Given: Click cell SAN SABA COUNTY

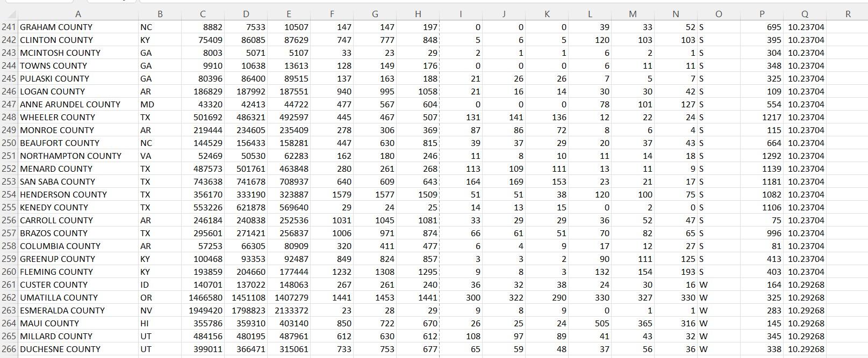Looking at the screenshot, I should point(78,181).
